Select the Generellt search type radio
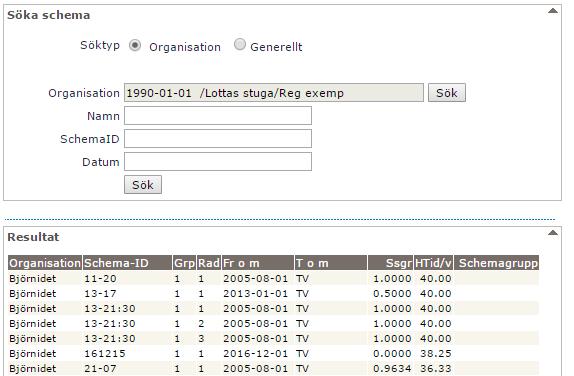Viewport: 574px width, 376px height. pos(240,45)
